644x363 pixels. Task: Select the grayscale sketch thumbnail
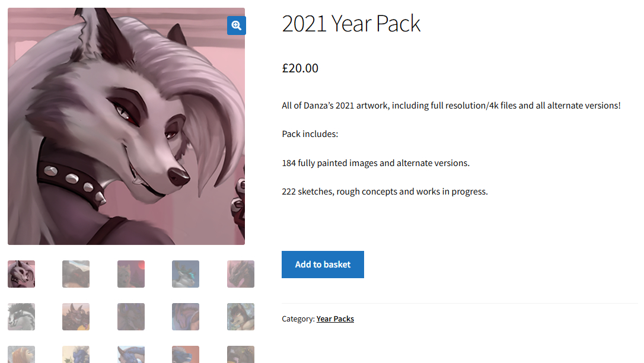21,317
